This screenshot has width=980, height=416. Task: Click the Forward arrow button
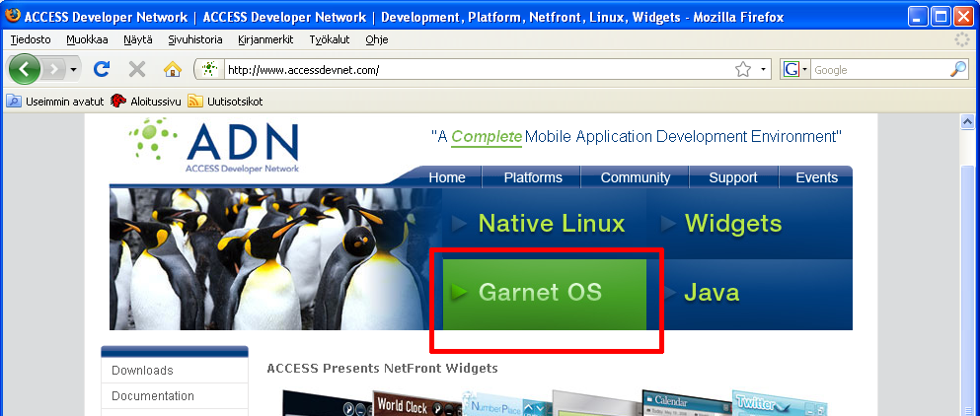click(54, 69)
